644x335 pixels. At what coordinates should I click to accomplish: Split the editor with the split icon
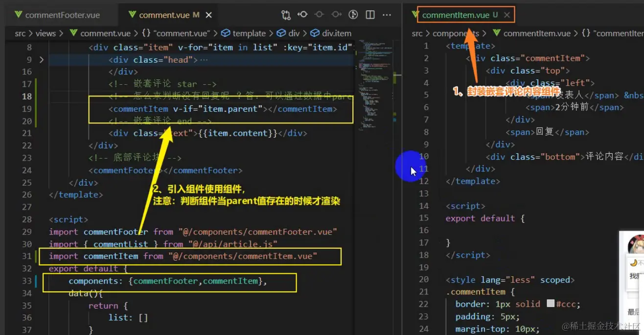pyautogui.click(x=370, y=15)
